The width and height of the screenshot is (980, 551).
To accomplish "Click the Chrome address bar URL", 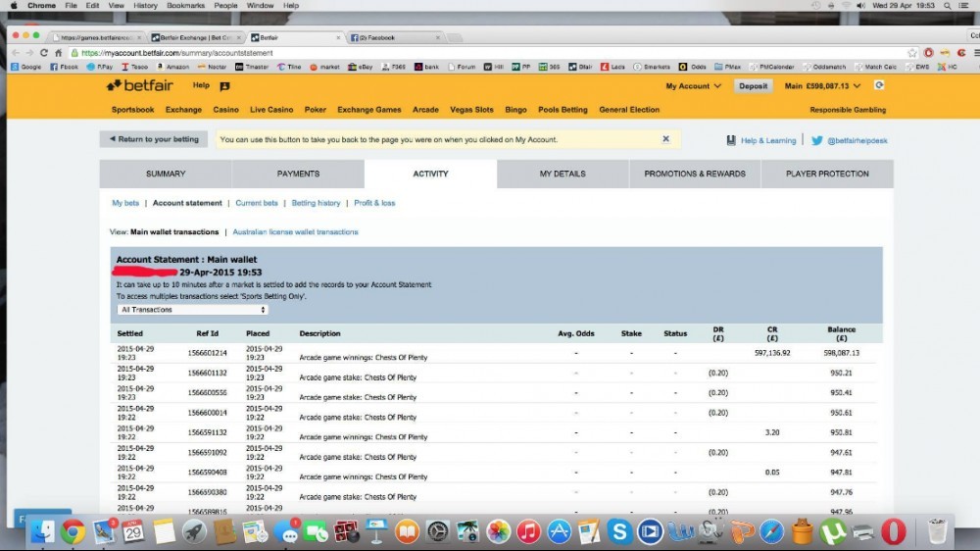I will 177,53.
